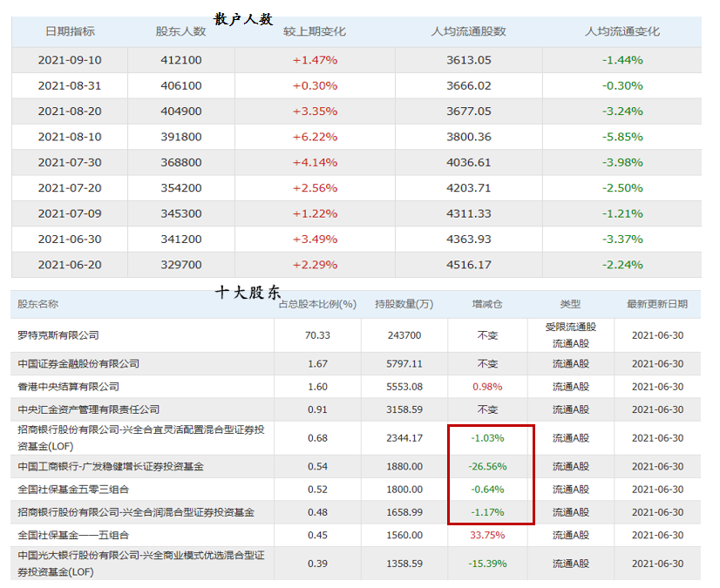Click the 日期指标 column header
The height and width of the screenshot is (588, 720).
(x=70, y=31)
